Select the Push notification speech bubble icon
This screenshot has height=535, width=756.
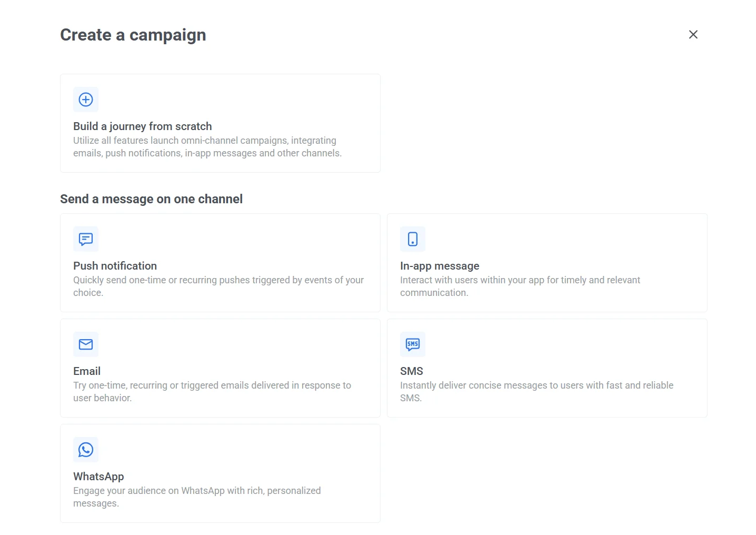(86, 239)
